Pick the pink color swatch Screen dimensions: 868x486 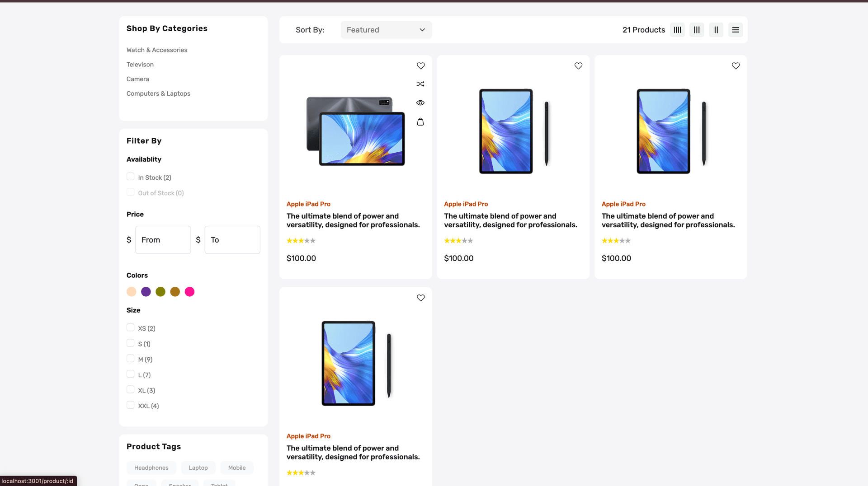click(x=190, y=292)
